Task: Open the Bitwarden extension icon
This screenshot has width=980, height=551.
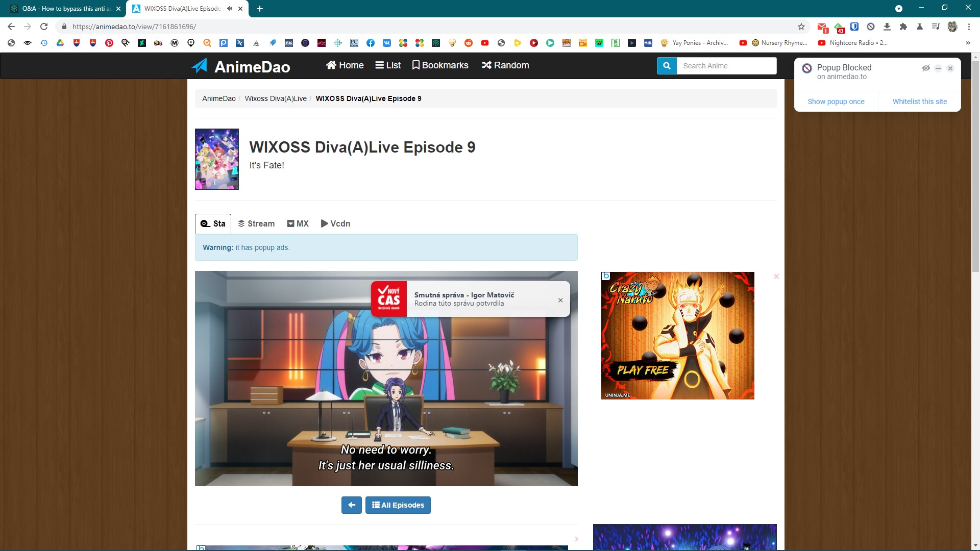Action: coord(854,27)
